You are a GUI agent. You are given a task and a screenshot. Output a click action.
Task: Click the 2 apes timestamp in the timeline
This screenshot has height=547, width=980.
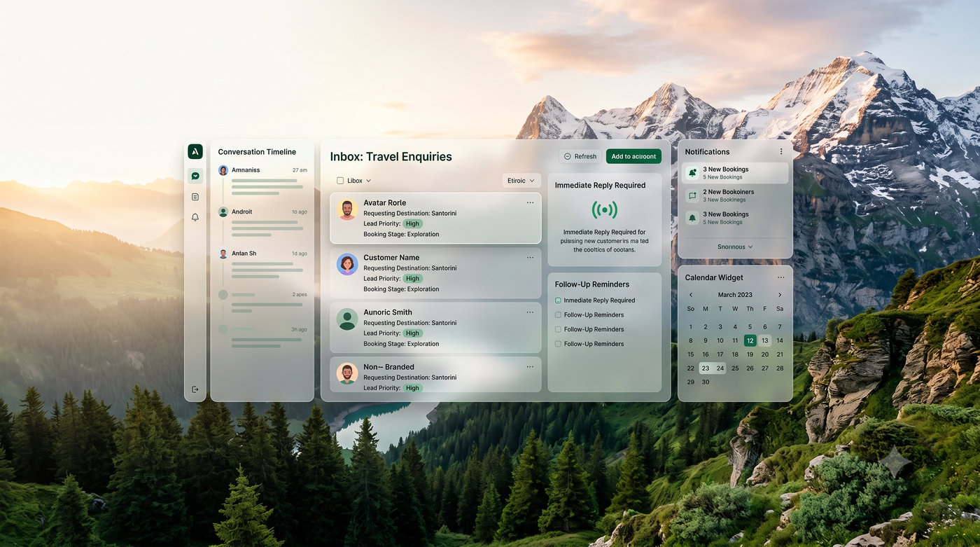(x=300, y=294)
